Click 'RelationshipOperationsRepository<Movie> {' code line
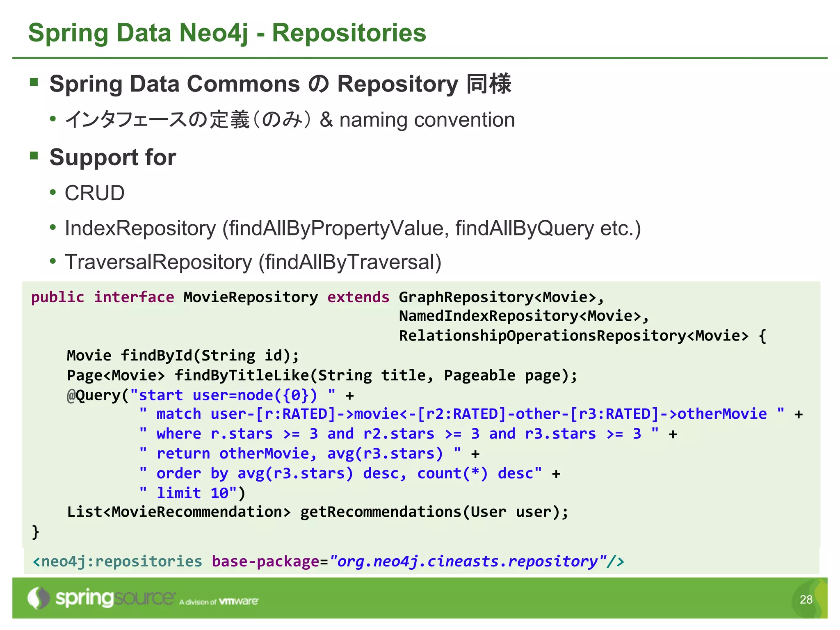The image size is (840, 630). tap(583, 336)
